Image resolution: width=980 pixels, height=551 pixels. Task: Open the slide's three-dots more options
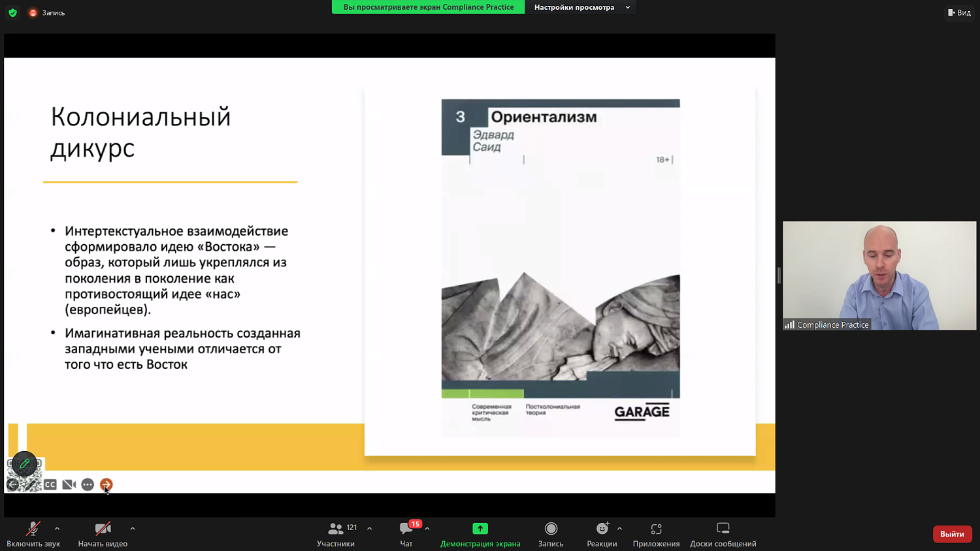[x=88, y=484]
